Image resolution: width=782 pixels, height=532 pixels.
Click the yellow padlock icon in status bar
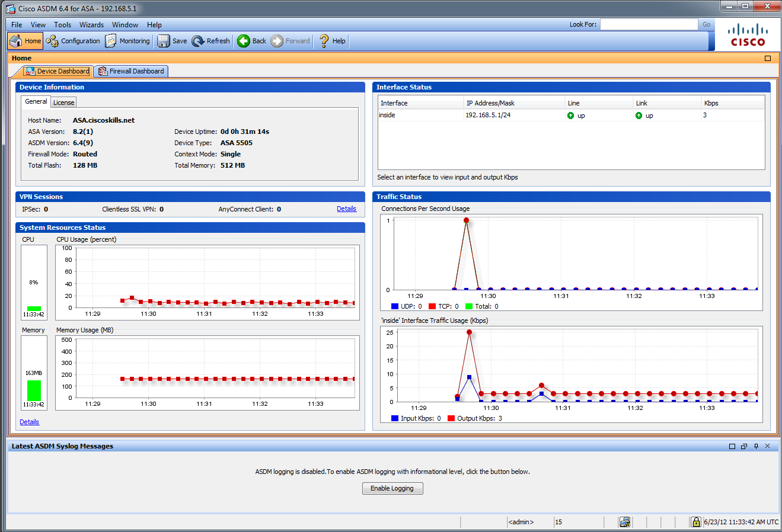click(696, 522)
